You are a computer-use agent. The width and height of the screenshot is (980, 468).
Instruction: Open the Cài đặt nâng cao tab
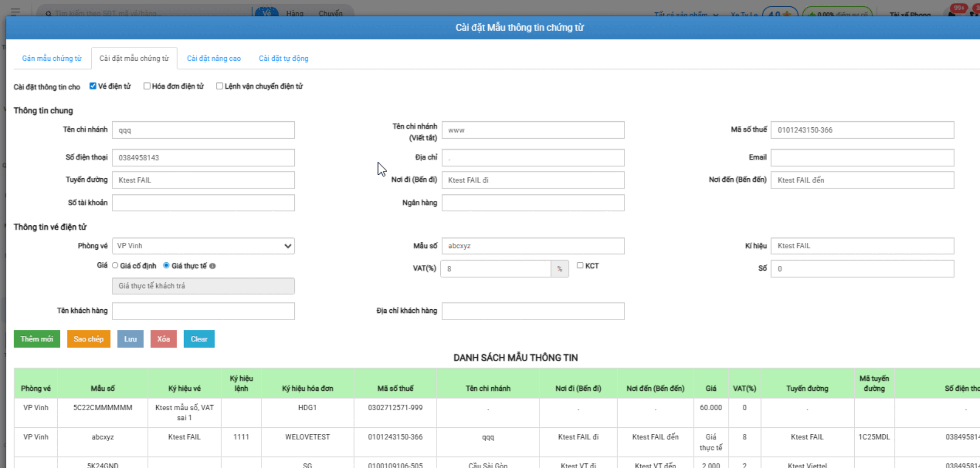213,58
